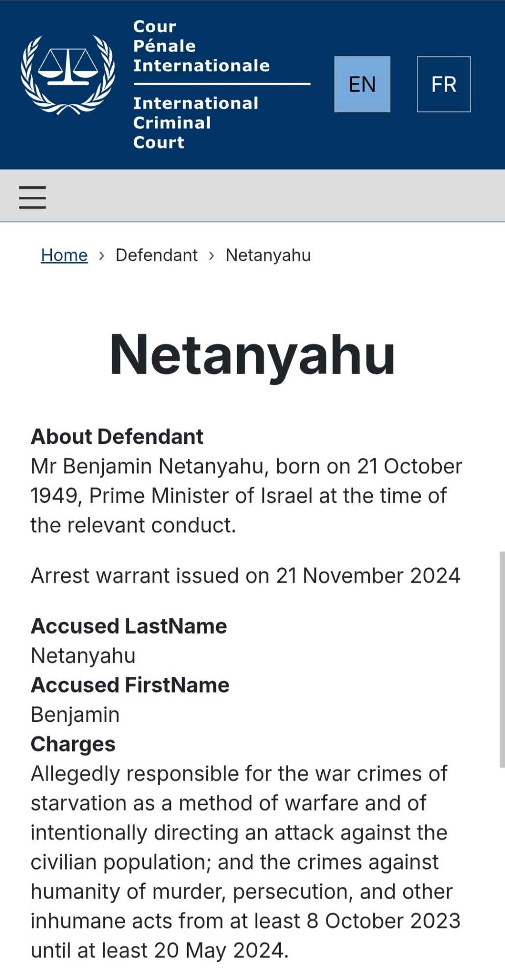505x980 pixels.
Task: Go to the Home breadcrumb link
Action: click(x=64, y=255)
